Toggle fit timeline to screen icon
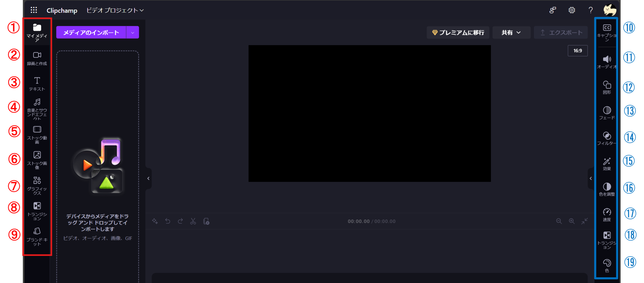Viewport: 644px width, 283px height. pyautogui.click(x=584, y=221)
